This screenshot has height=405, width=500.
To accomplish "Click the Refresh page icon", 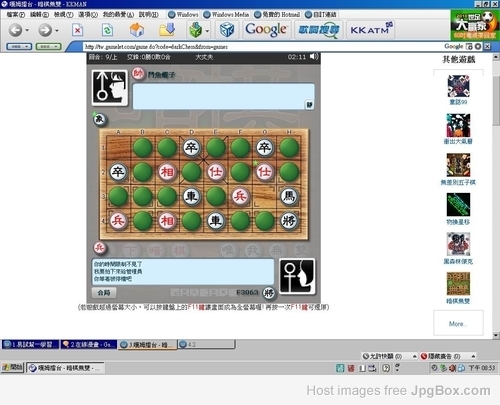I will click(x=107, y=30).
